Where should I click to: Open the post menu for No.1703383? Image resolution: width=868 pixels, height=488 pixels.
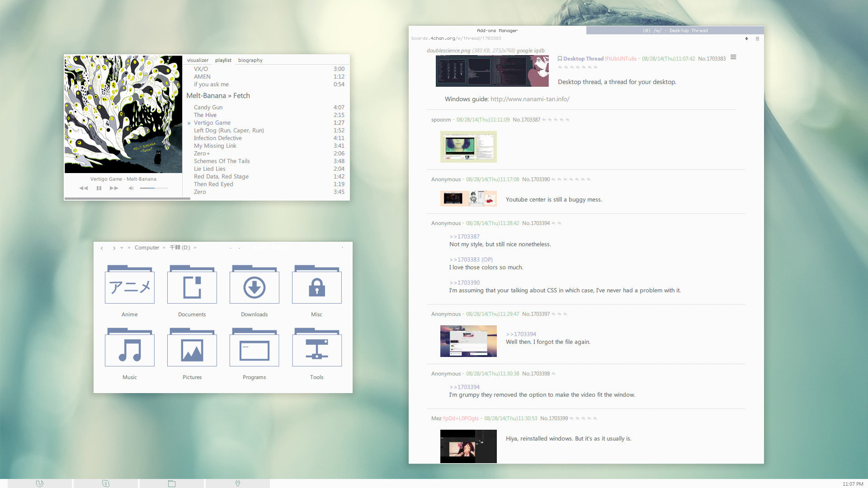[733, 57]
